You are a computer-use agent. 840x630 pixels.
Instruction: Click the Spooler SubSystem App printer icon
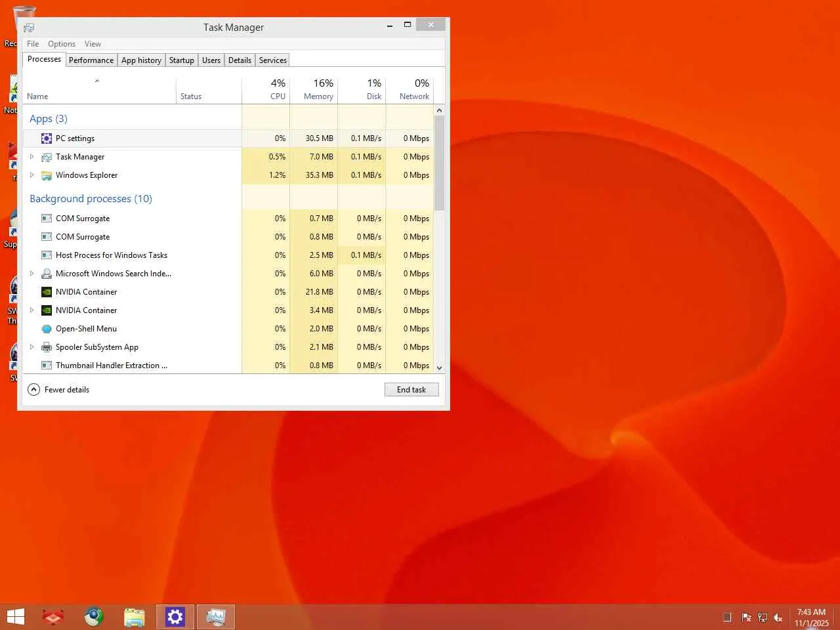click(47, 347)
